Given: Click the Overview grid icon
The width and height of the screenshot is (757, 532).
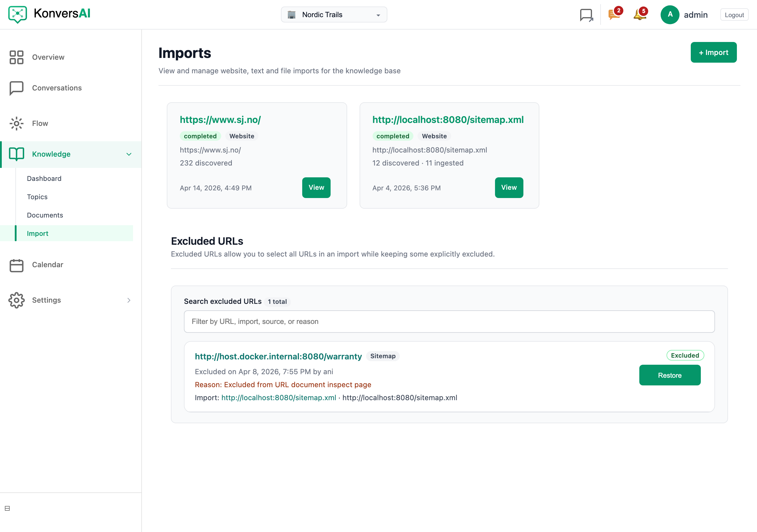Looking at the screenshot, I should pos(17,57).
